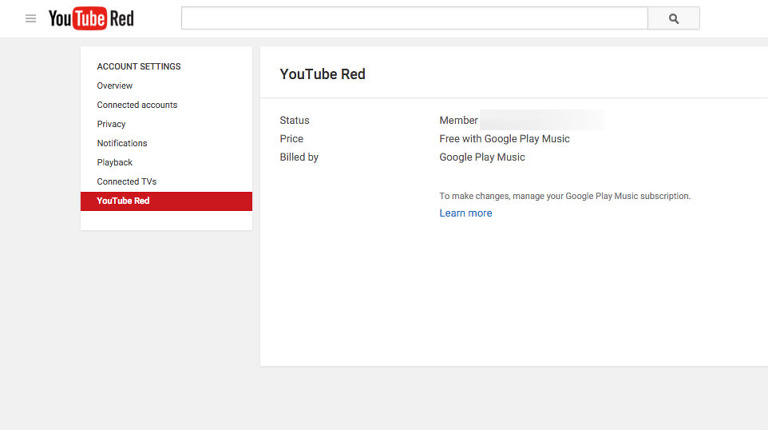Open Connected TVs settings
This screenshot has height=430, width=768.
(x=127, y=182)
